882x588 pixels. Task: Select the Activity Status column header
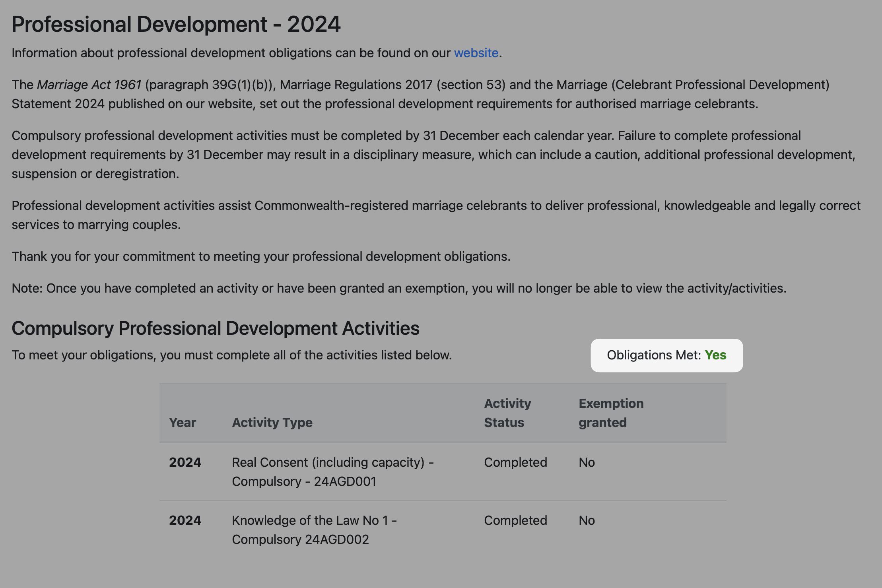(x=507, y=413)
